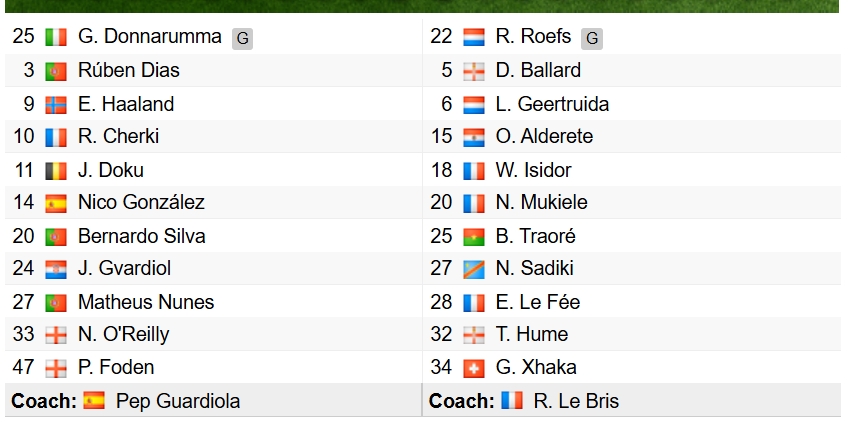This screenshot has height=429, width=849.
Task: Click the Burkina Faso flag beside B. Traoré
Action: (x=474, y=237)
